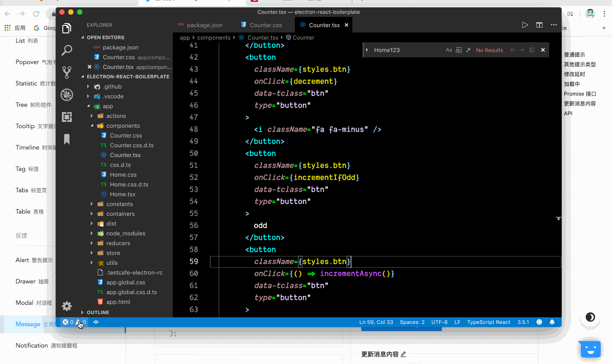612x364 pixels.
Task: Change encoding via UTF-8 status item
Action: tap(440, 322)
